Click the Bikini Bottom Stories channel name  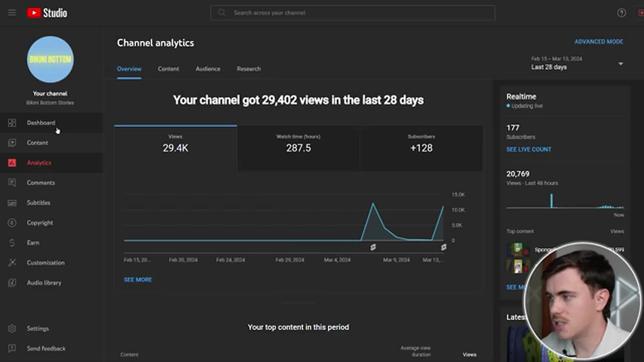[50, 103]
